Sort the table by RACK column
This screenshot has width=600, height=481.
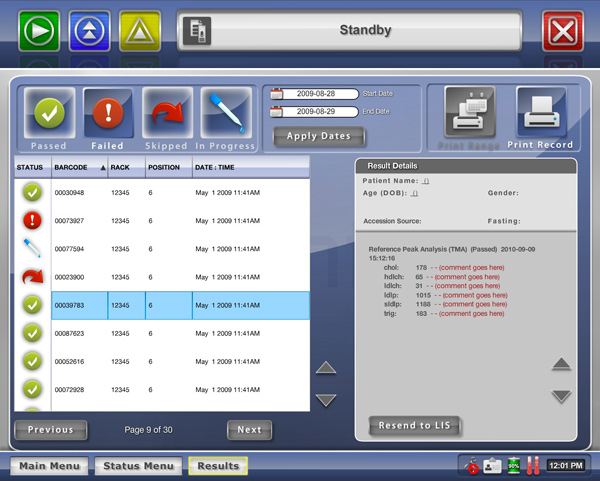pos(126,167)
